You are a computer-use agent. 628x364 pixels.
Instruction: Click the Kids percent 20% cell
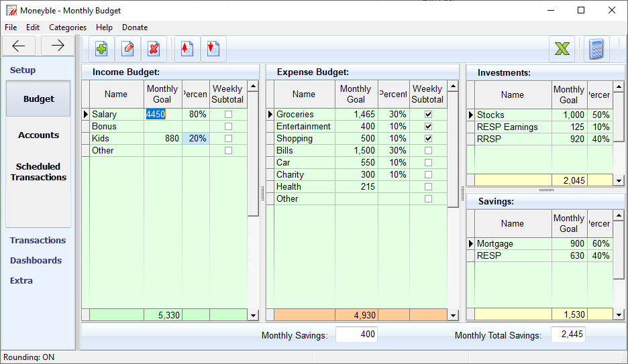(196, 138)
